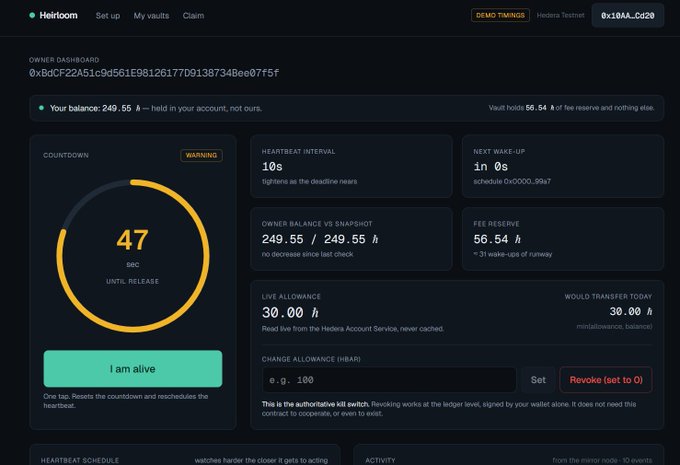The width and height of the screenshot is (680, 465).
Task: Click the 'Your balance: 249.55' text
Action: pos(91,108)
